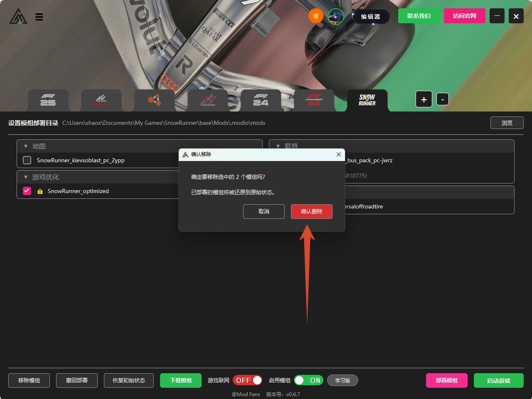
Task: Select the F1 24 game tab
Action: (x=261, y=100)
